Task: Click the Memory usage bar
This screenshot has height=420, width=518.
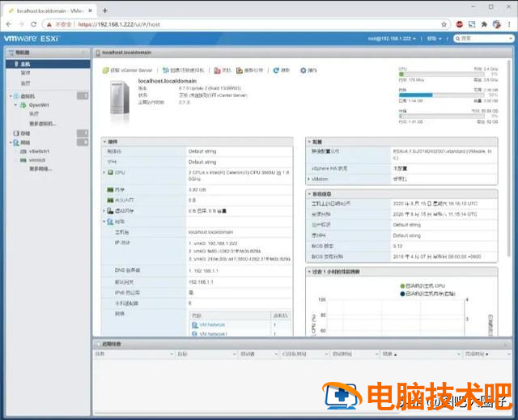Action: (442, 95)
